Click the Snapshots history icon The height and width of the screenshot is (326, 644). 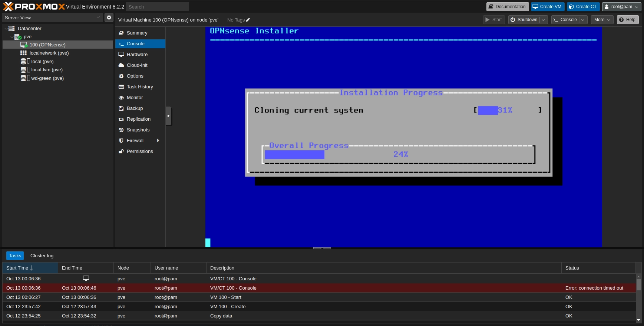tap(121, 130)
